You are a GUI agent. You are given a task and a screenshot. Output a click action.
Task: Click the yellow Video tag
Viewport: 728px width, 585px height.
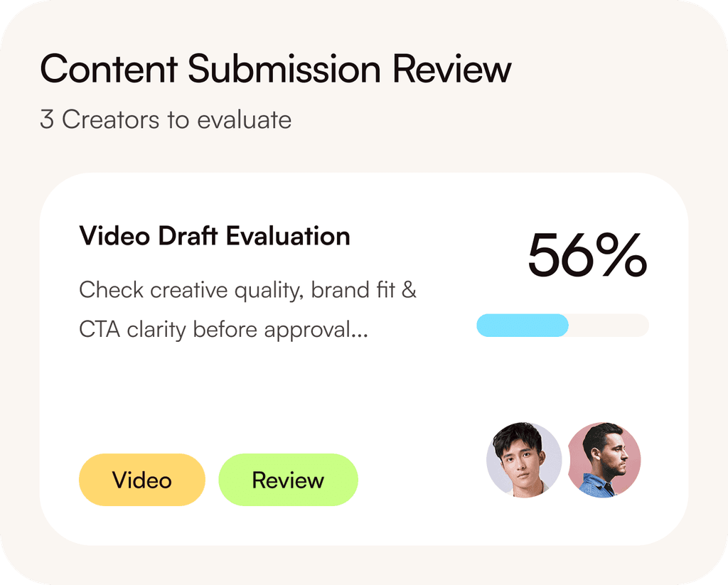click(x=141, y=480)
